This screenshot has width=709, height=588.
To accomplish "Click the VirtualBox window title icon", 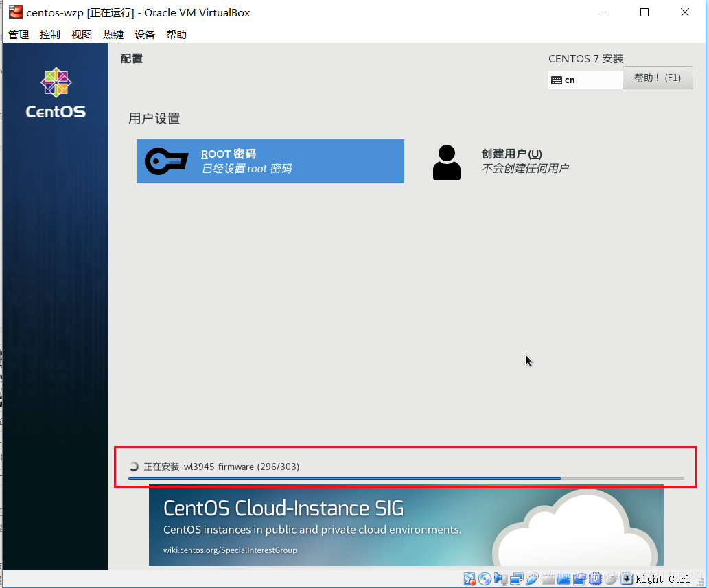I will tap(15, 12).
